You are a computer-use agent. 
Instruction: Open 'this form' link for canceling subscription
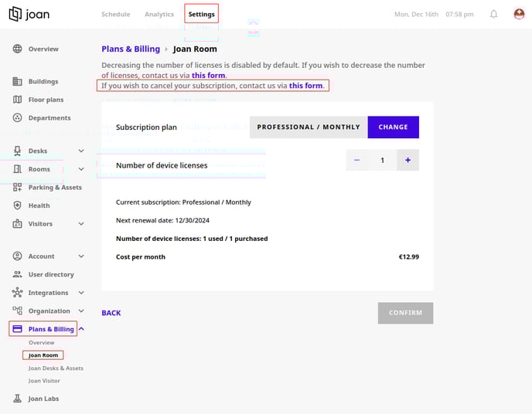305,86
